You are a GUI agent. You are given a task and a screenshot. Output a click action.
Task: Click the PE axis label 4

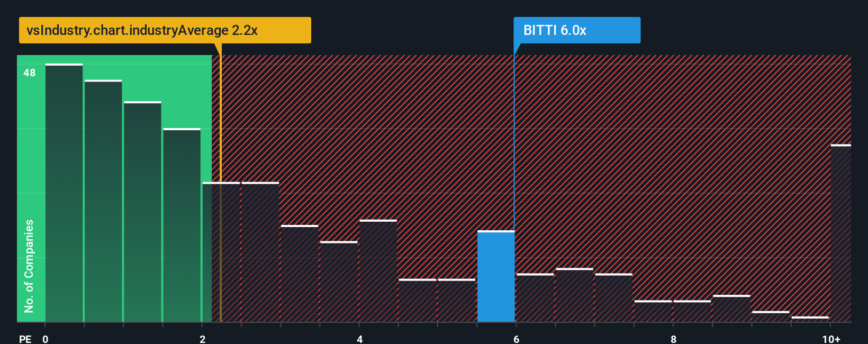[x=360, y=339]
